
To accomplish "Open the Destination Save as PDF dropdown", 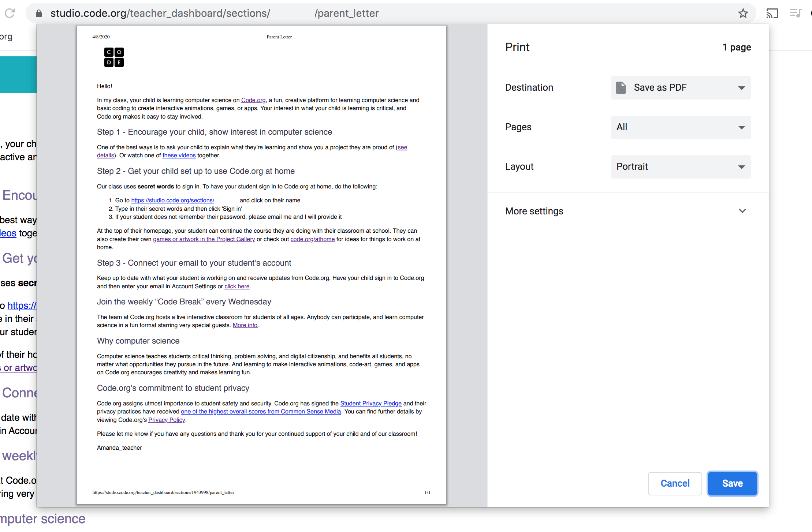I will pos(681,88).
